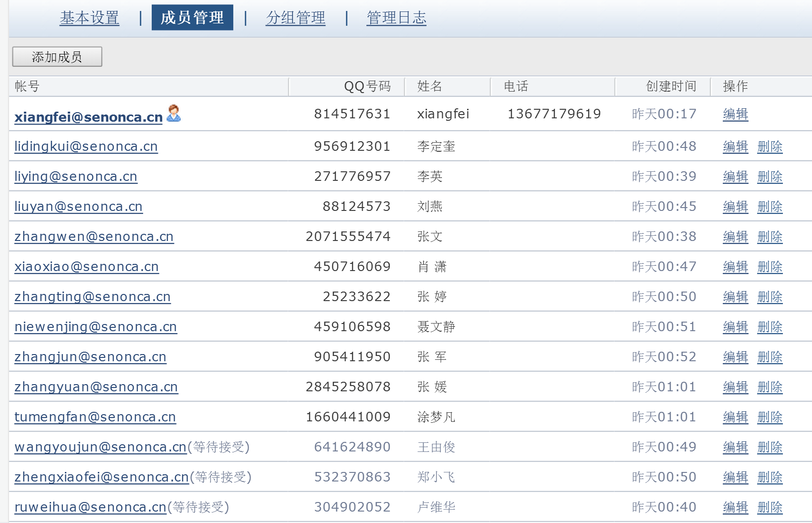812x523 pixels.
Task: Open account zhangwen@senonca.cn
Action: tap(94, 237)
